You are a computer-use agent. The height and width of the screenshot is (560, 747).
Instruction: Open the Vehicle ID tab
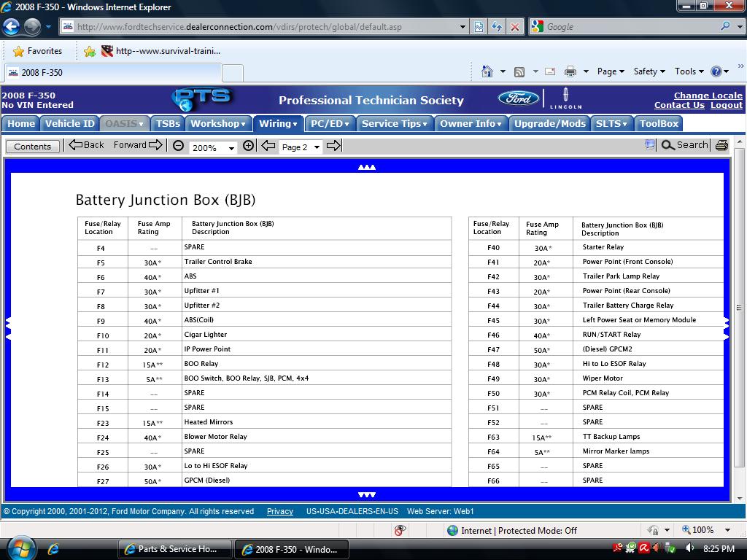69,123
